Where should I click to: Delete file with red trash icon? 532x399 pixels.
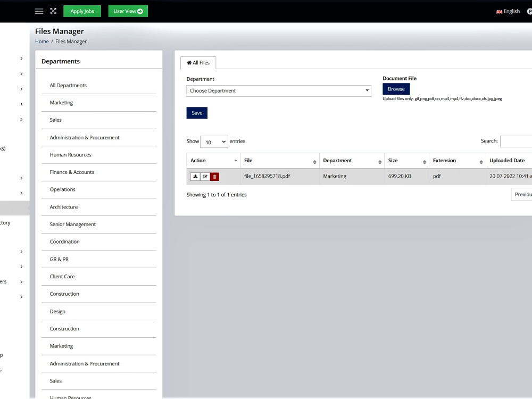point(214,177)
